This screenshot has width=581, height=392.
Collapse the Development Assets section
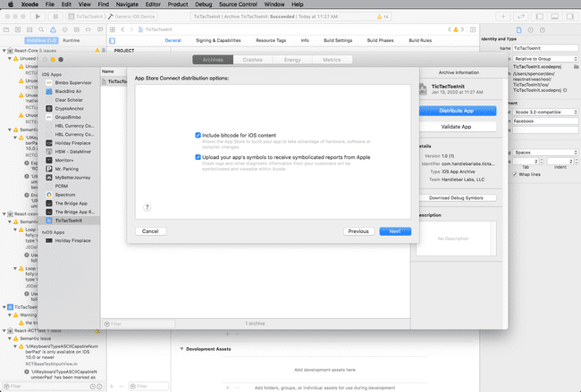pos(181,348)
